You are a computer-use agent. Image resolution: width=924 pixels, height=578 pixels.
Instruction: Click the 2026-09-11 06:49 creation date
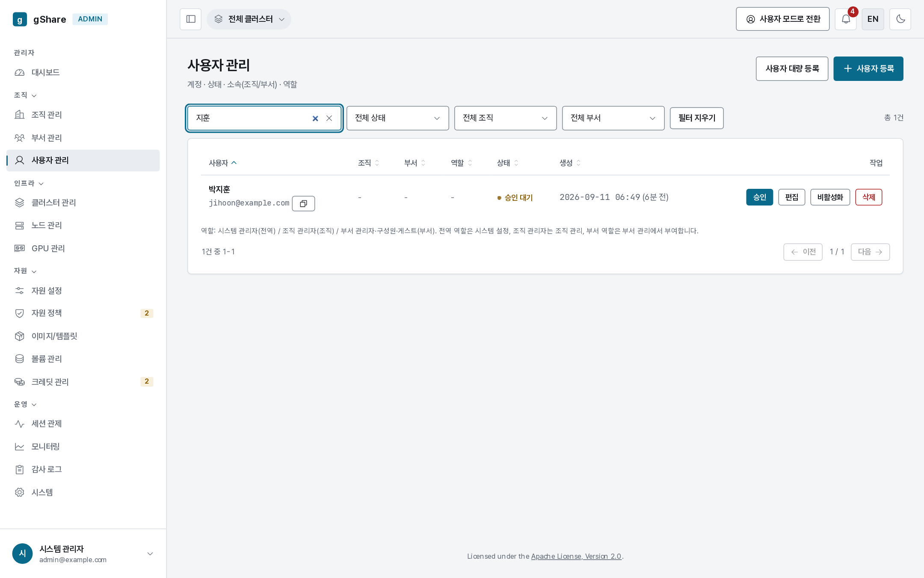coord(600,197)
